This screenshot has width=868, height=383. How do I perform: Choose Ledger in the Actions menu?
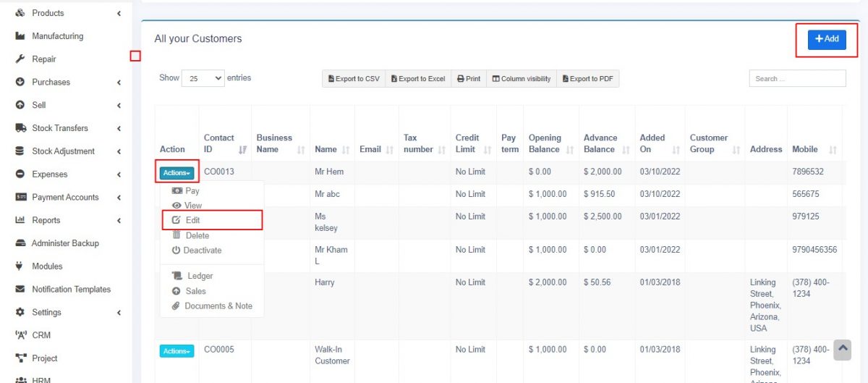click(x=200, y=276)
